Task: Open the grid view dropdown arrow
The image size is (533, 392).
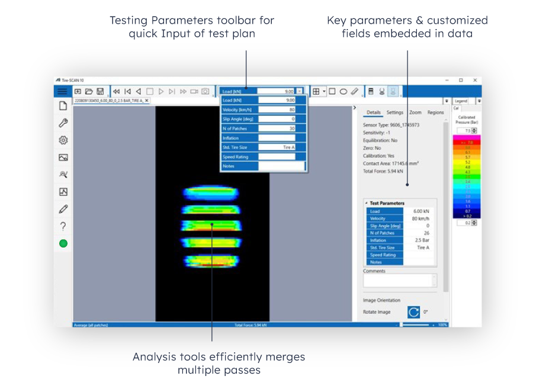Action: [x=324, y=91]
